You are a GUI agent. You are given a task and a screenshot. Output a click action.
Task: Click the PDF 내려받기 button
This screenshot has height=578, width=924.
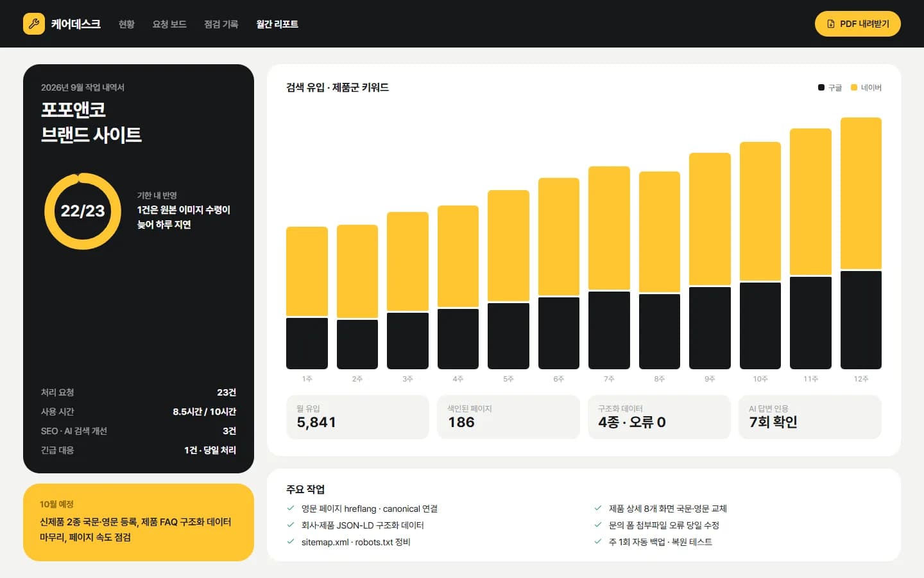point(857,24)
